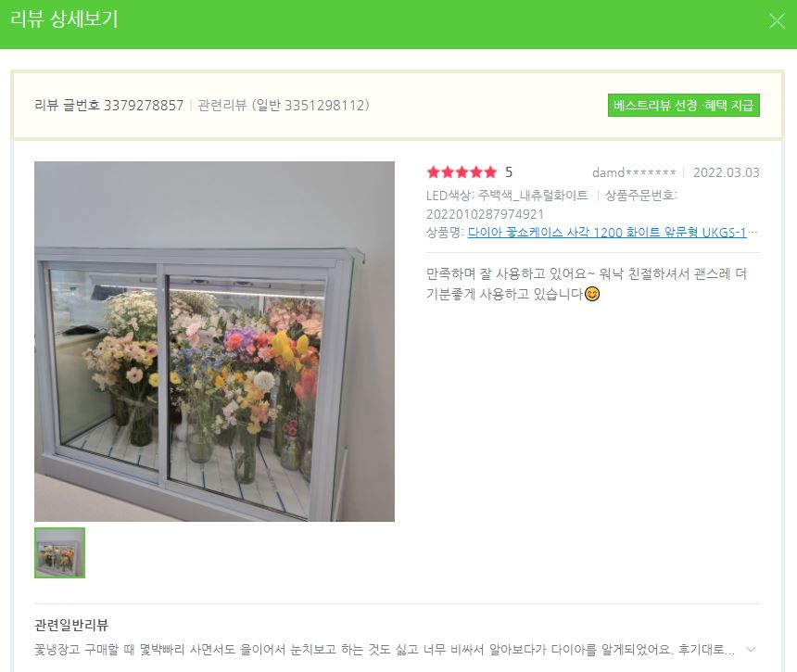797x672 pixels.
Task: Select the flower showcase thumbnail image
Action: point(59,552)
